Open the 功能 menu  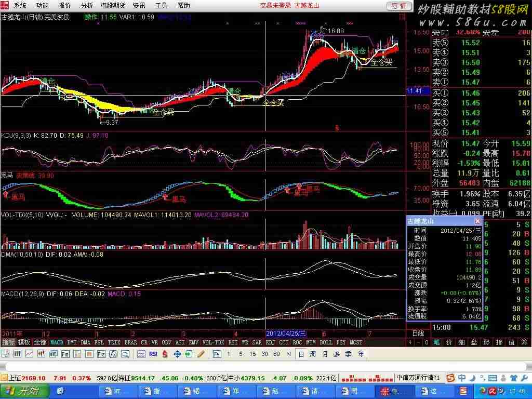(x=43, y=5)
